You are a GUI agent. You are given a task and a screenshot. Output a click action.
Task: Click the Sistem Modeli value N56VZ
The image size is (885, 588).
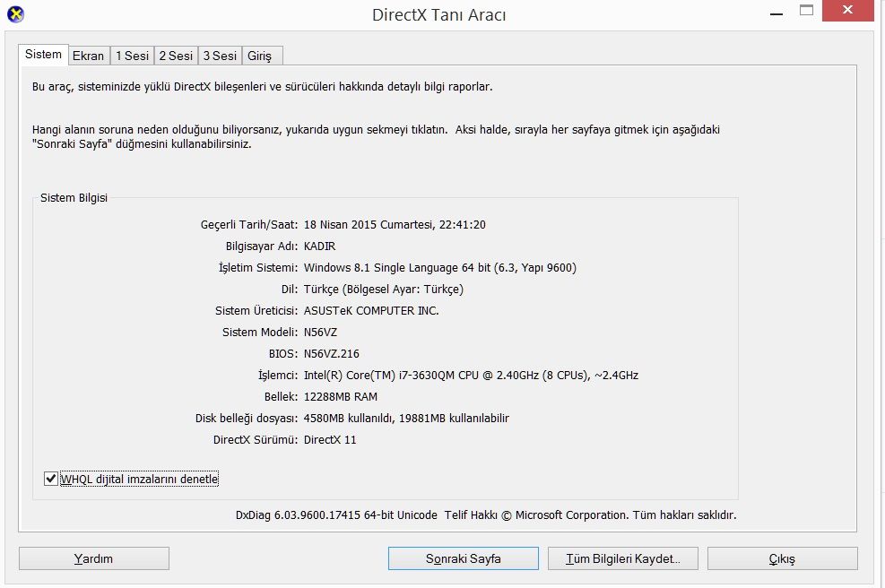(320, 333)
